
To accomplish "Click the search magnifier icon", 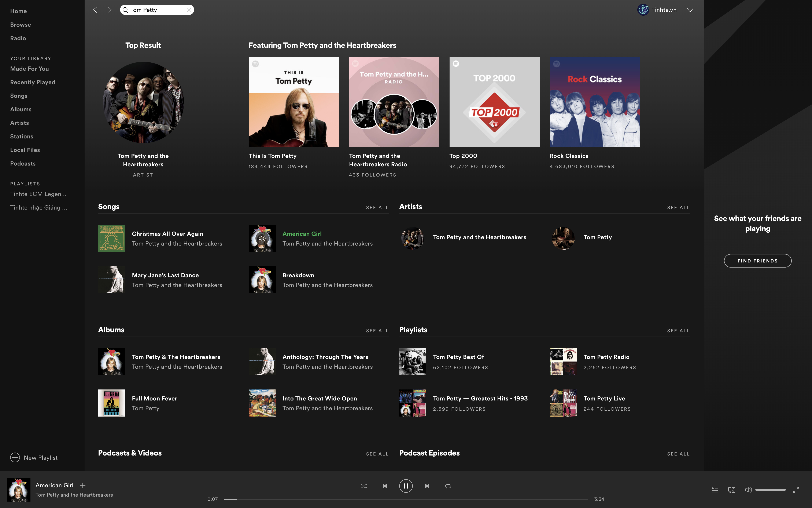I will [x=125, y=10].
